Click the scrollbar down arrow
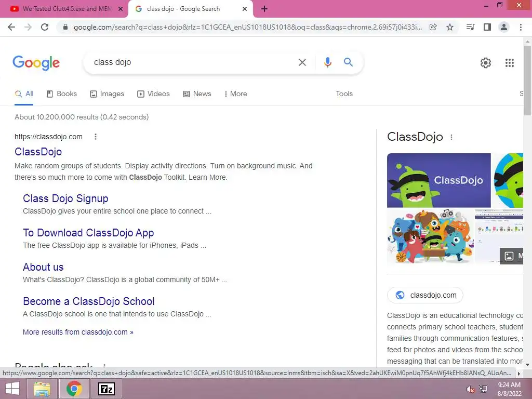 (527, 364)
